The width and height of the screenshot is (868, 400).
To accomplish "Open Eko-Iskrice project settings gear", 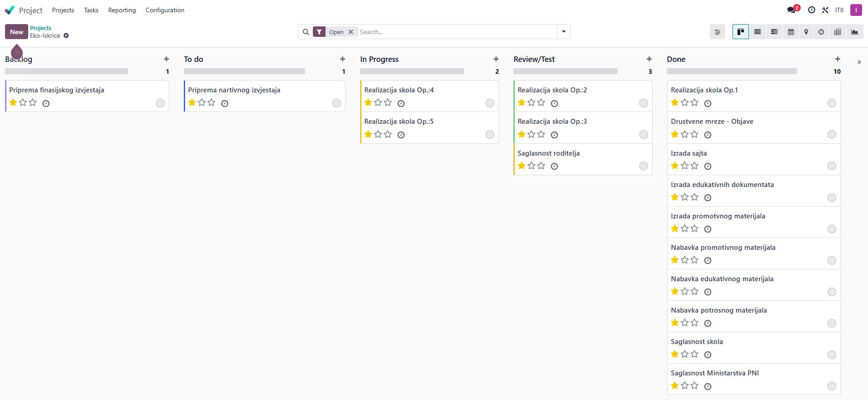I will point(66,35).
